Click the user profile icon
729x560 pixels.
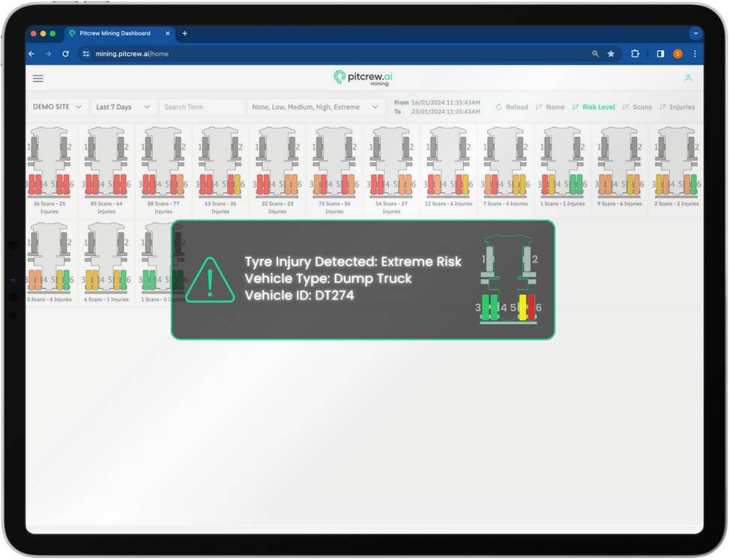coord(688,78)
